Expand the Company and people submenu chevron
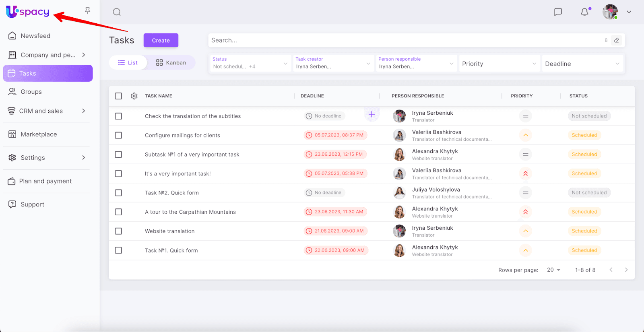 (x=84, y=55)
